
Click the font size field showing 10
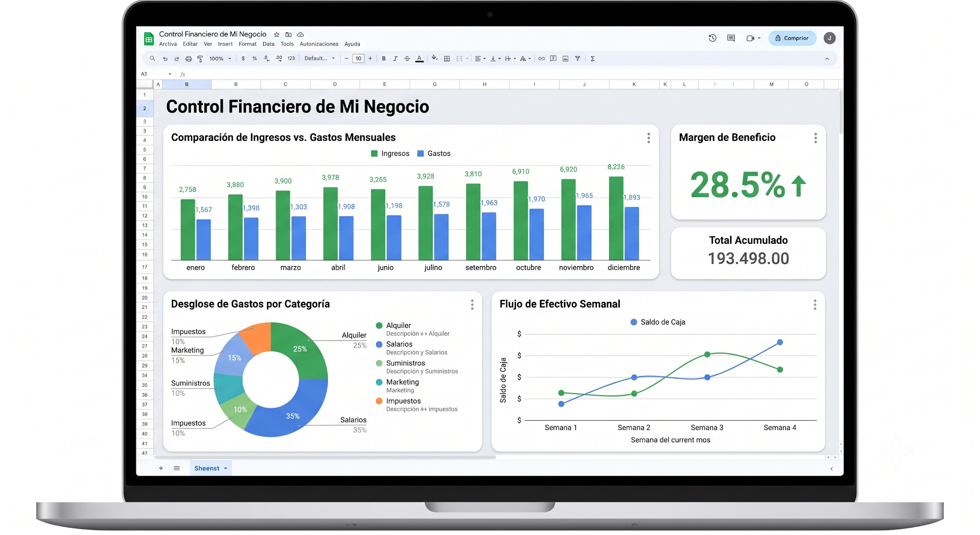tap(358, 58)
